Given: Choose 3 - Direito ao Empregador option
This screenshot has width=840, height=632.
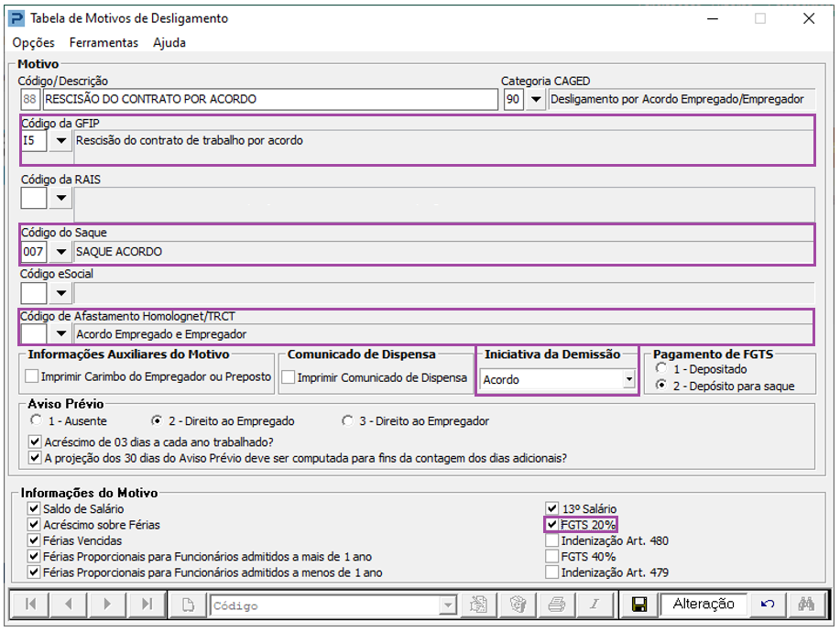Looking at the screenshot, I should 348,420.
